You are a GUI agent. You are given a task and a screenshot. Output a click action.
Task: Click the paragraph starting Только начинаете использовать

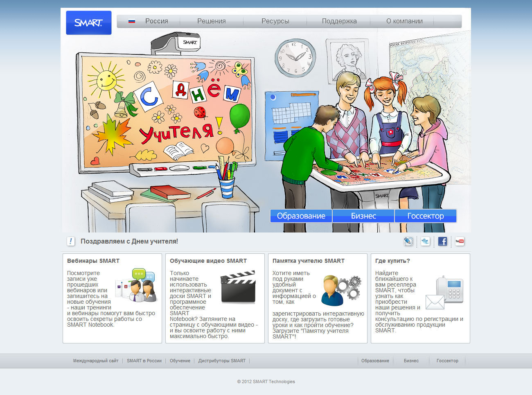pyautogui.click(x=214, y=305)
